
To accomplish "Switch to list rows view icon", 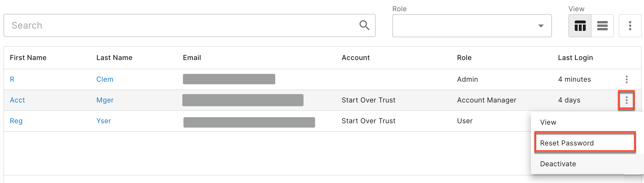I will (x=602, y=26).
